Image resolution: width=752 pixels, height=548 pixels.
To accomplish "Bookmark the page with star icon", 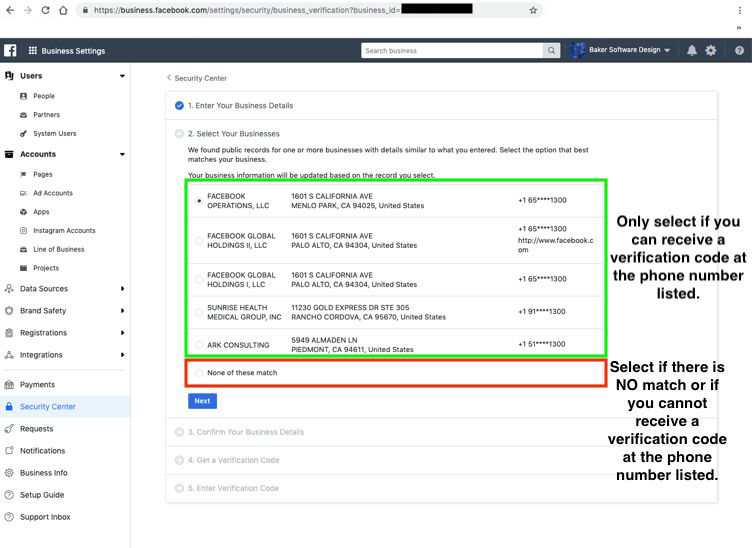I will (533, 10).
